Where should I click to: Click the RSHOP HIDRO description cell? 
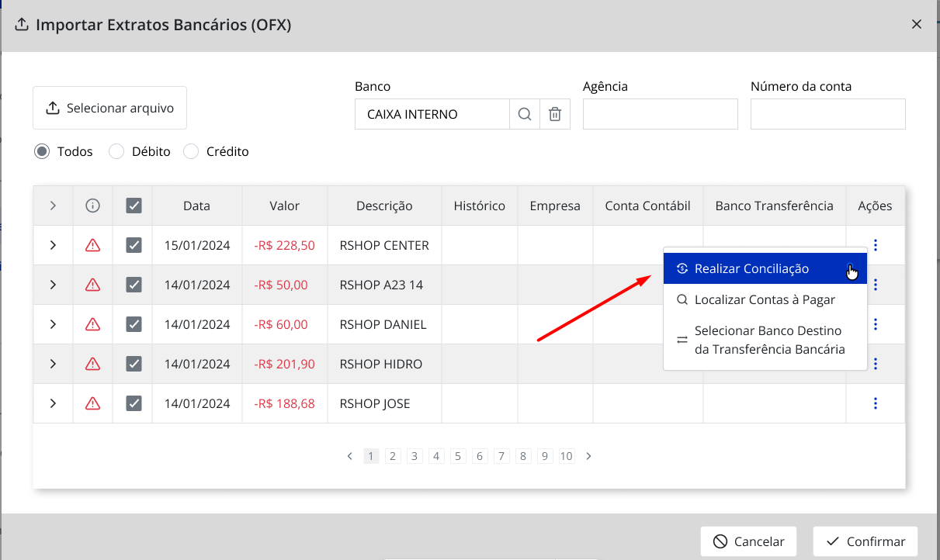click(x=384, y=364)
